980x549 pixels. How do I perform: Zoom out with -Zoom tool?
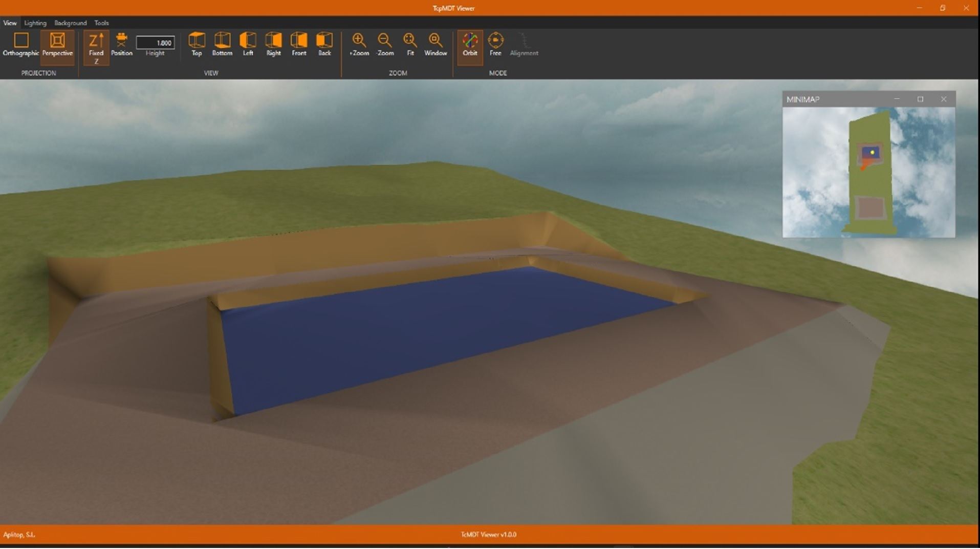(385, 44)
